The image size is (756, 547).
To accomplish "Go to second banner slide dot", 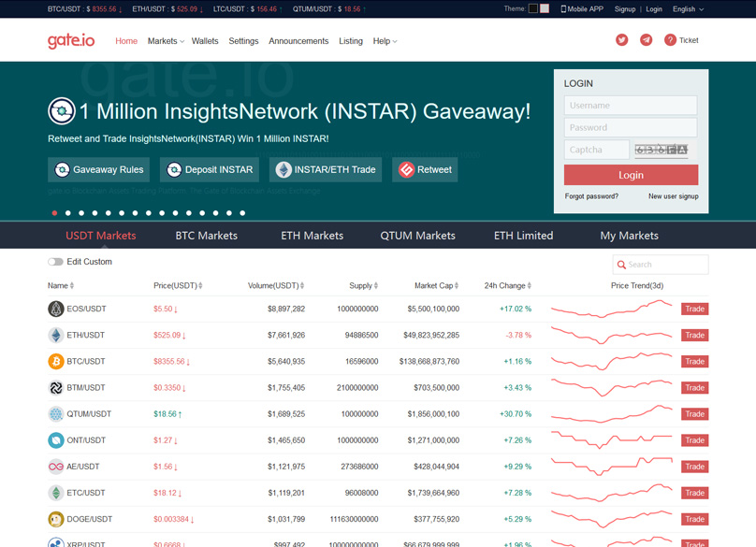I will 68,213.
